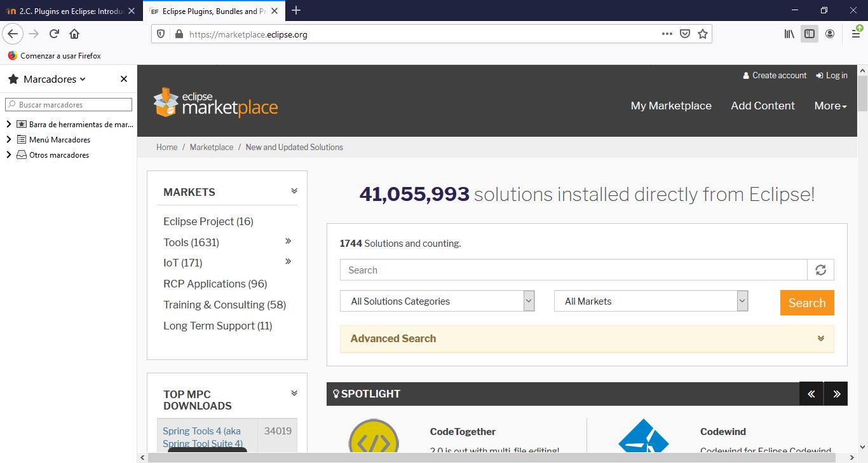Viewport: 868px width, 463px height.
Task: Open My Marketplace in the navigation
Action: click(x=671, y=106)
